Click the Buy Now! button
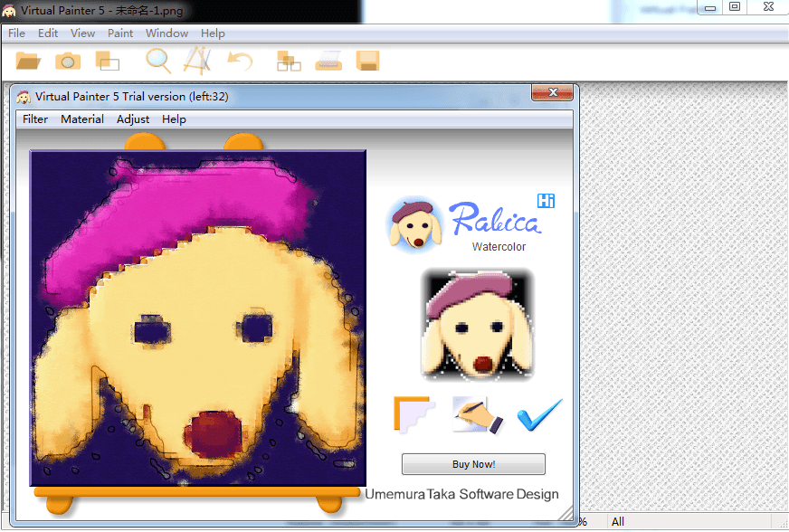This screenshot has width=789, height=532. 472,463
